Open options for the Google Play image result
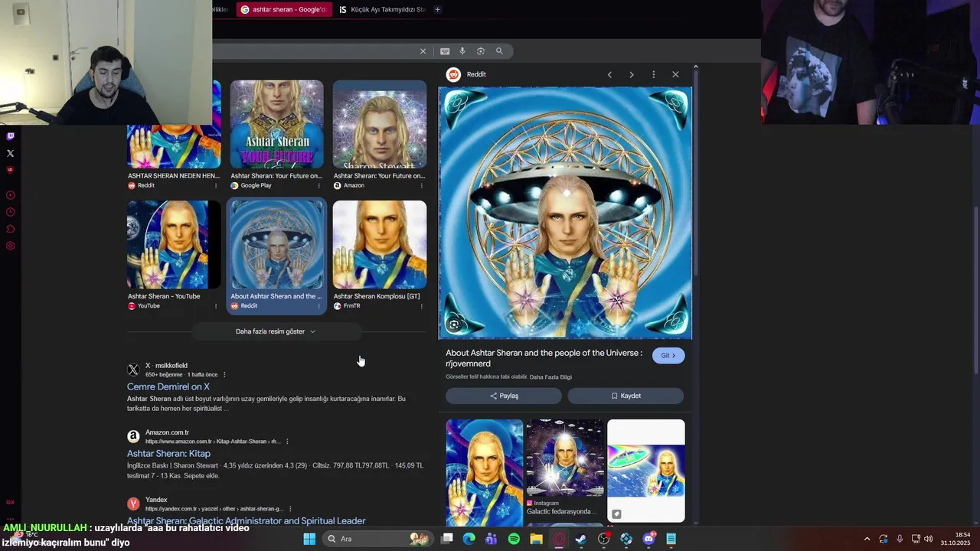This screenshot has width=980, height=551. coord(319,185)
